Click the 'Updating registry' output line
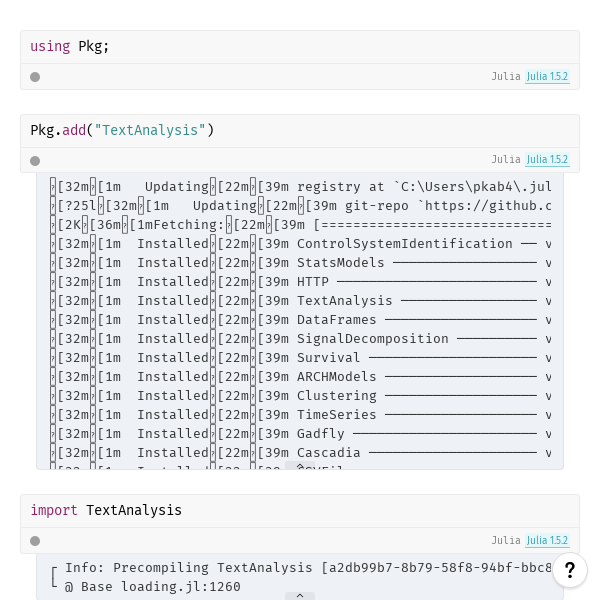This screenshot has height=600, width=600. (x=300, y=187)
